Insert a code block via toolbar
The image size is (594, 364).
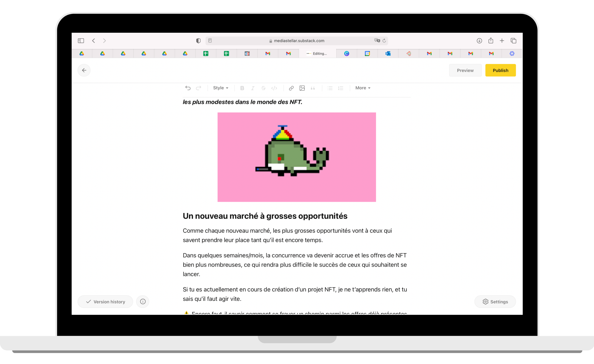pyautogui.click(x=274, y=88)
